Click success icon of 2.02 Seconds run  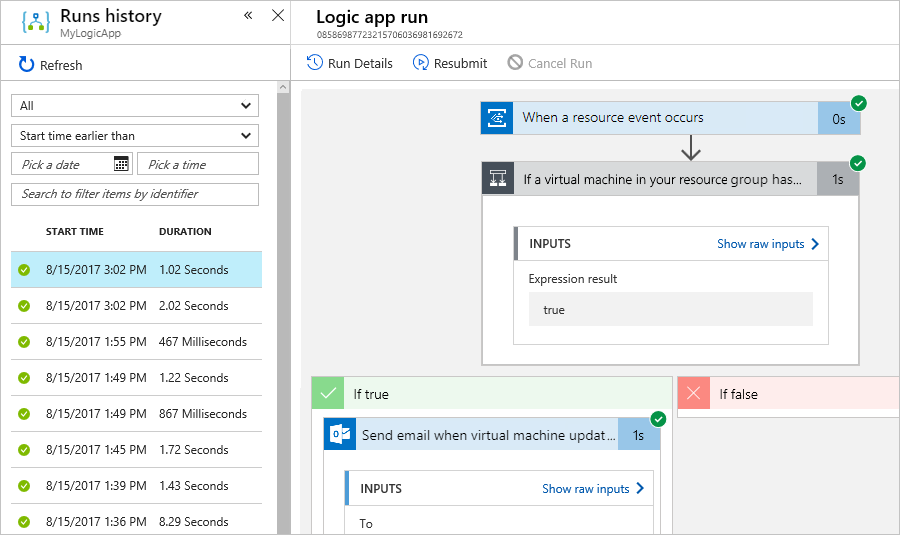(24, 306)
